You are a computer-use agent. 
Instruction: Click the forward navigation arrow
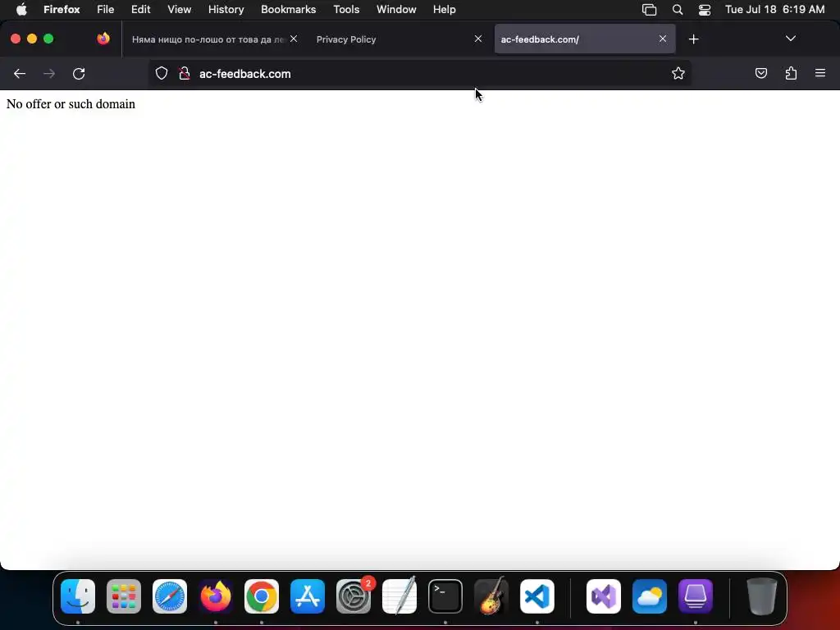[x=49, y=74]
